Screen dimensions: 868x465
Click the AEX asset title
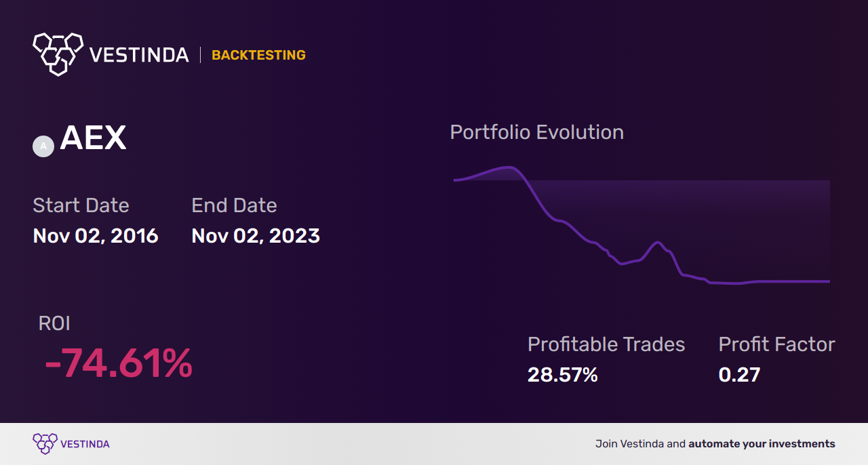click(93, 139)
